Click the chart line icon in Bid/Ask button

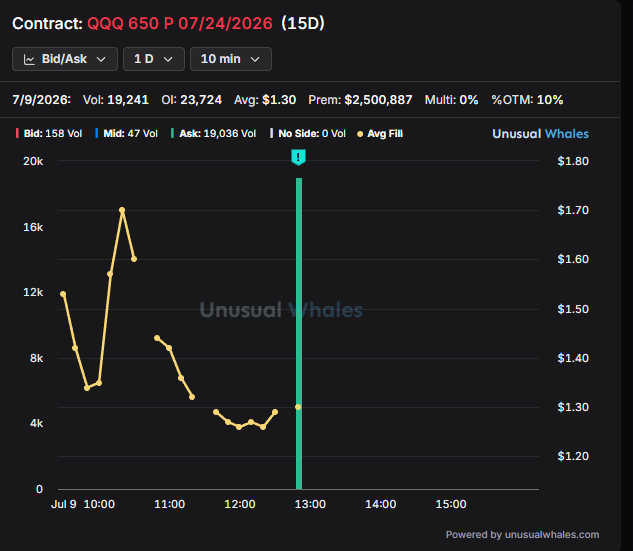click(29, 59)
